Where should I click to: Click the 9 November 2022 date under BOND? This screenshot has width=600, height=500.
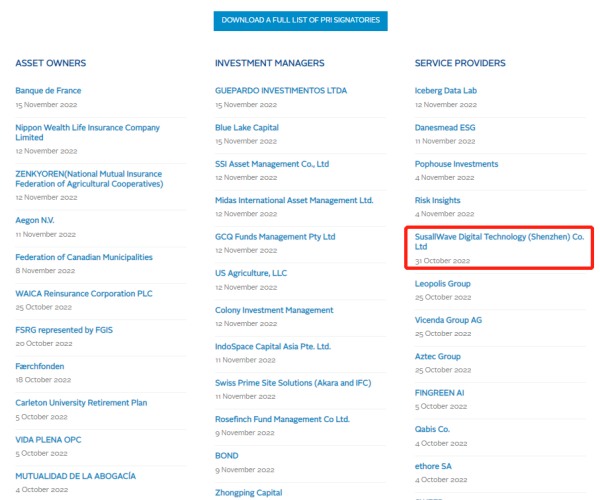(245, 470)
